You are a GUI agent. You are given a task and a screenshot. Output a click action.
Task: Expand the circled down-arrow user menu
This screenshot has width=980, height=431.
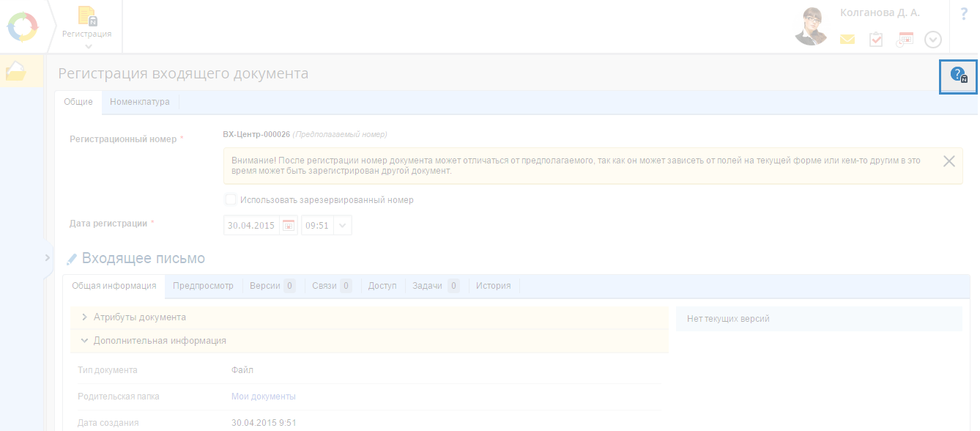pyautogui.click(x=933, y=40)
